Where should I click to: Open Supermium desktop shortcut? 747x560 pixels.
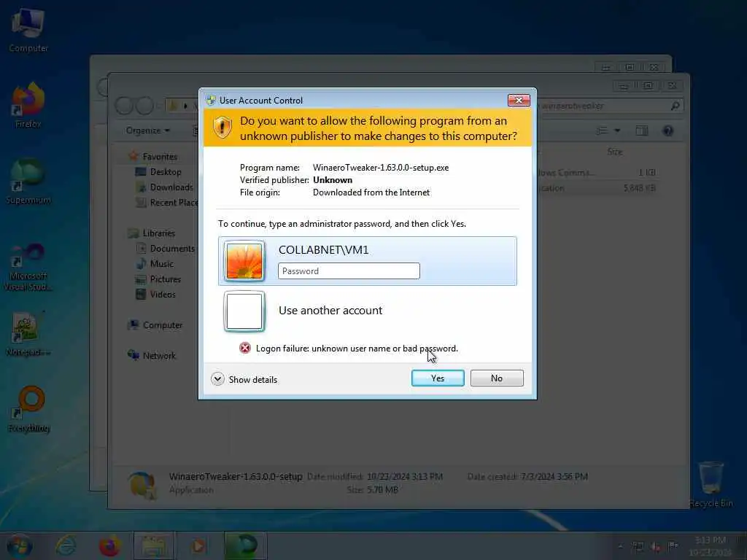click(x=28, y=182)
